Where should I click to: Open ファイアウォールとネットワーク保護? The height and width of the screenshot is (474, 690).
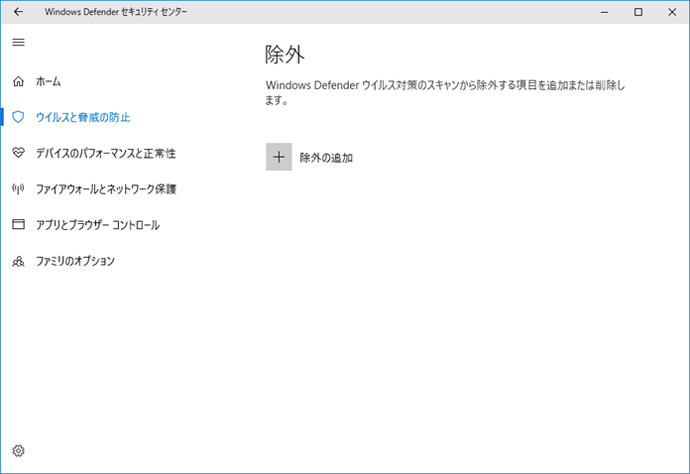coord(106,189)
